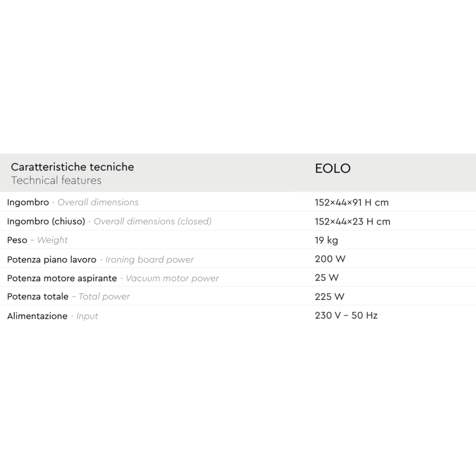
Task: Click the "Weight" English translation text
Action: [52, 240]
